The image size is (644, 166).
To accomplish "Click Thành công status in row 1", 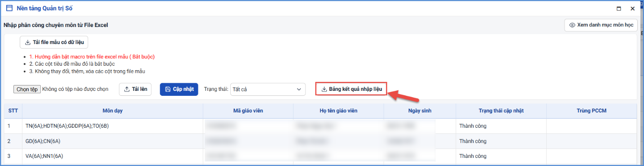I will pyautogui.click(x=473, y=126).
